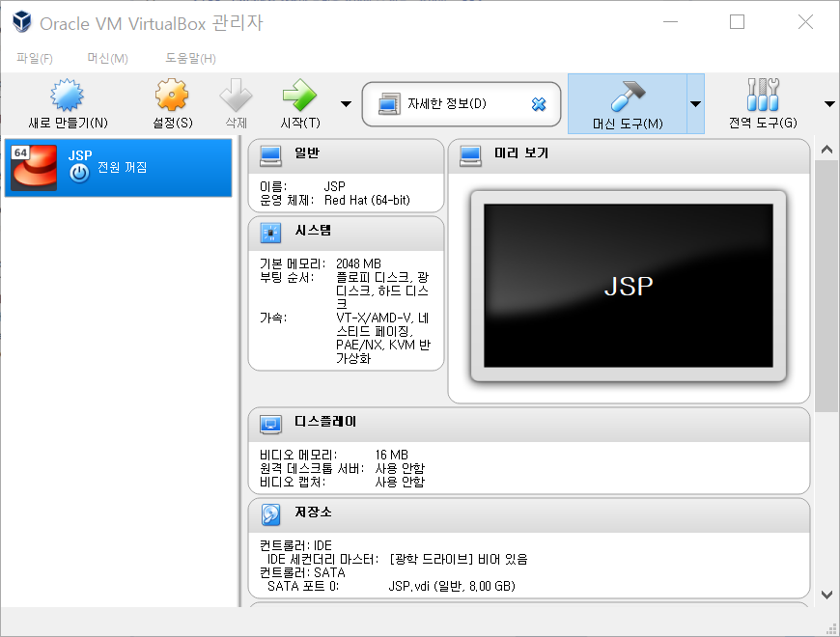
Task: Click the 'VT-X/AMD-V' acceleration text
Action: (x=374, y=318)
